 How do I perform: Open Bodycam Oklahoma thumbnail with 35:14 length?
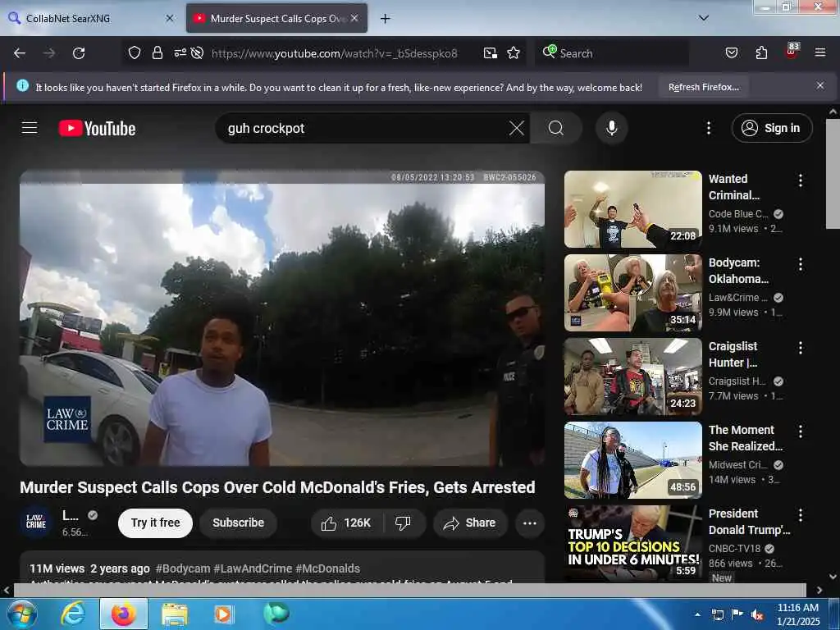[x=632, y=293]
